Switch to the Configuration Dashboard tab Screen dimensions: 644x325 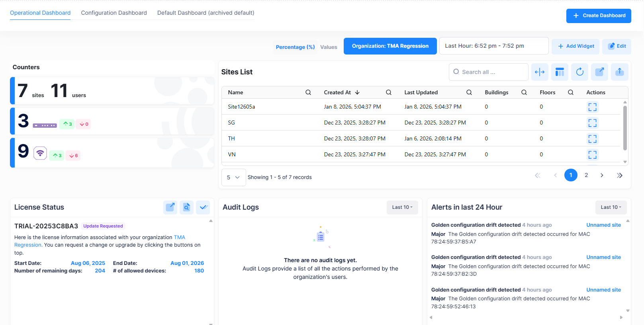[114, 13]
